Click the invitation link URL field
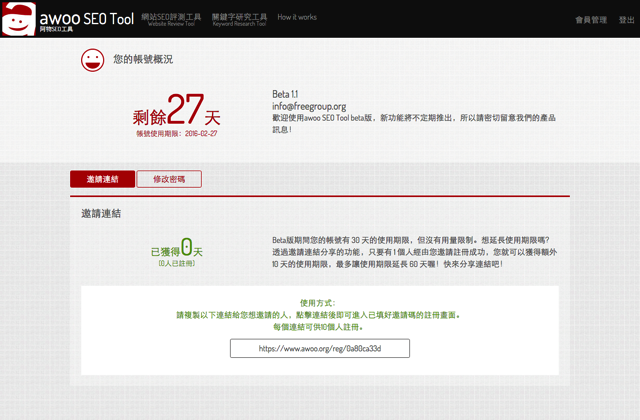The image size is (640, 420). click(x=320, y=348)
